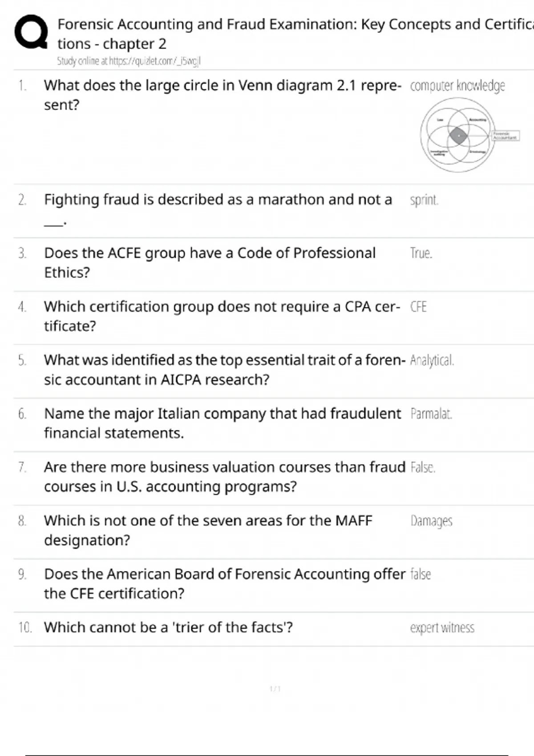The image size is (534, 756).
Task: Click the "CFE" answer
Action: pos(418,307)
